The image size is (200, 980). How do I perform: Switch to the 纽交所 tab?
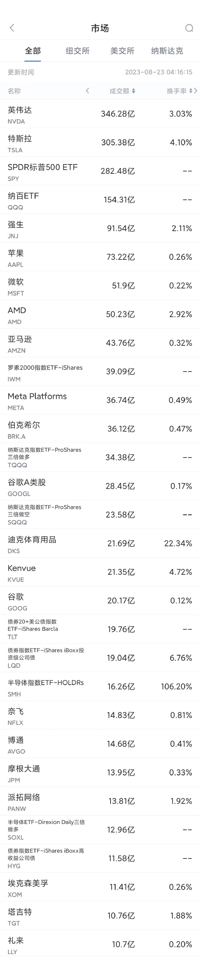77,50
